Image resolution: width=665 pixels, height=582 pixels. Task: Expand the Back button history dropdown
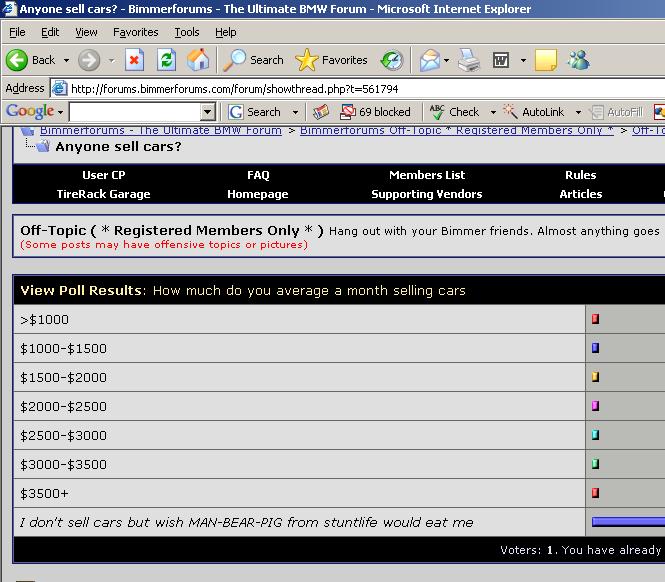(67, 60)
